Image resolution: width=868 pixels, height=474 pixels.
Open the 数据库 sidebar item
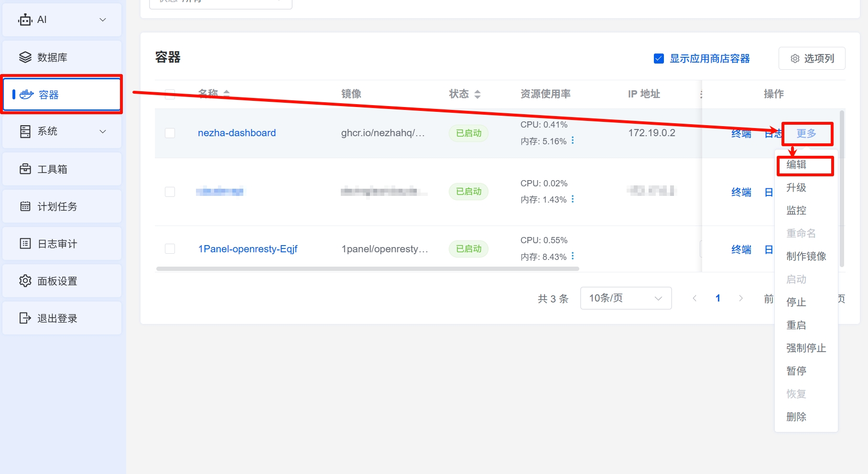pos(62,57)
